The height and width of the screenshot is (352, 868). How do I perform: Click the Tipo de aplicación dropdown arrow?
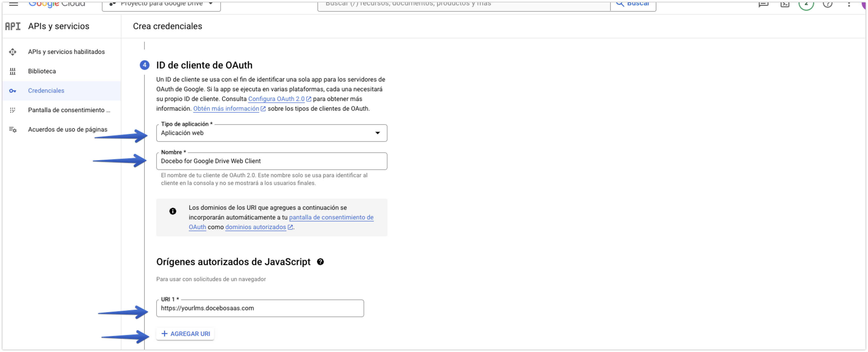click(378, 133)
